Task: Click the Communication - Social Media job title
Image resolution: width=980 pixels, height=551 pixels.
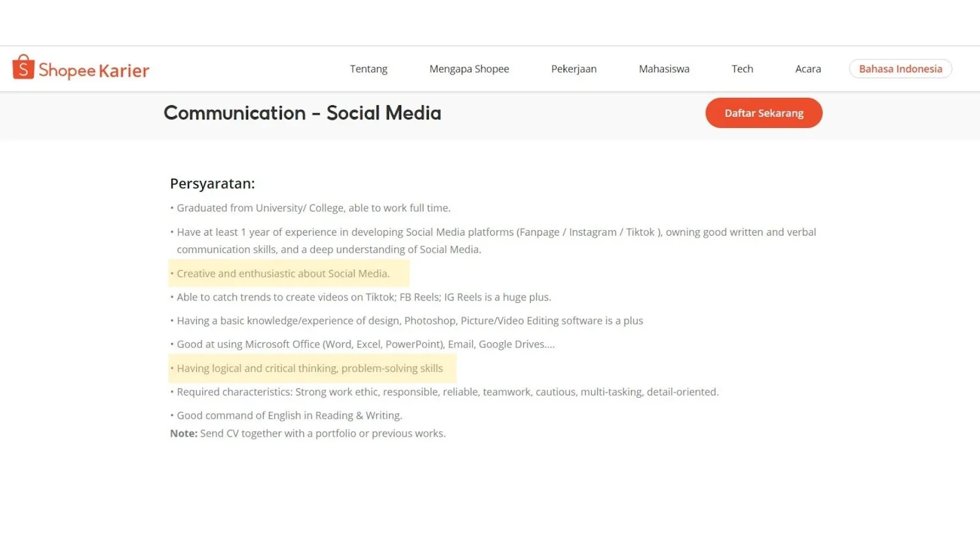Action: [x=301, y=113]
